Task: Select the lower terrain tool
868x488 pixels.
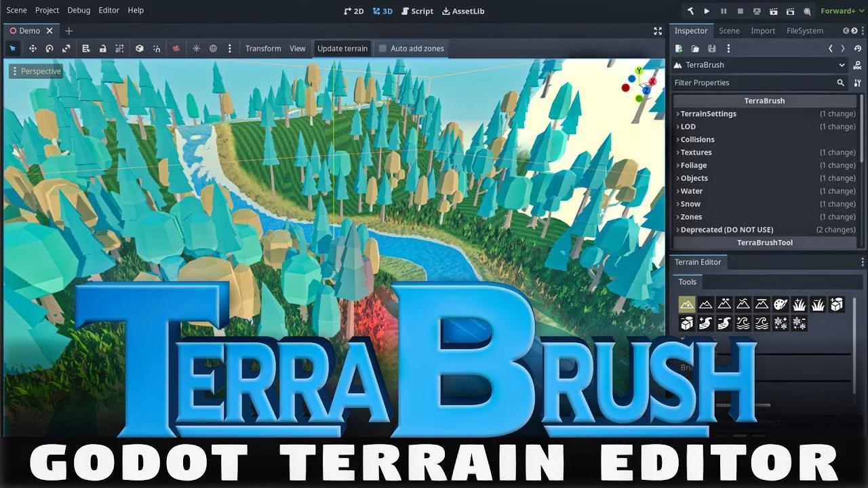Action: [705, 304]
